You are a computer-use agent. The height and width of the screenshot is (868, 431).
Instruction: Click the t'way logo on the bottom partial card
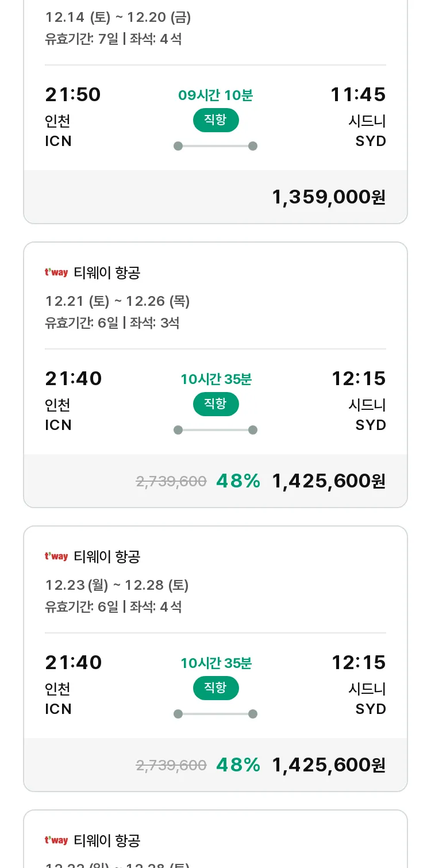pyautogui.click(x=56, y=840)
